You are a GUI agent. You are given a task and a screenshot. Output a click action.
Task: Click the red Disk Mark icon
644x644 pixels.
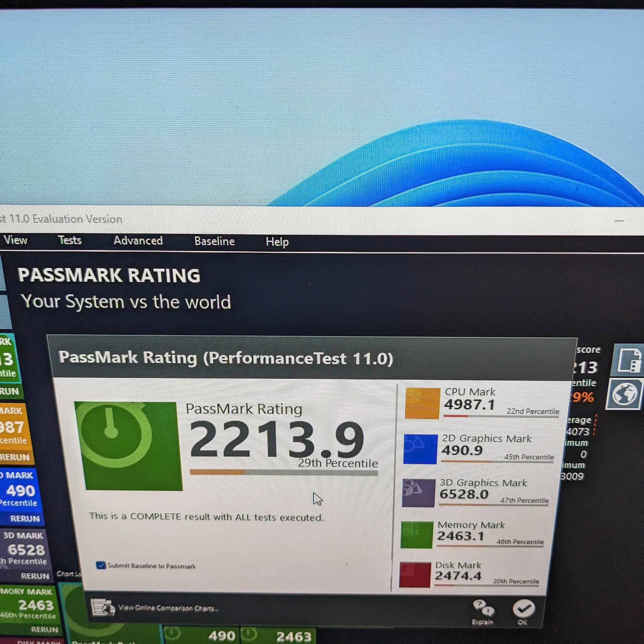pos(415,575)
